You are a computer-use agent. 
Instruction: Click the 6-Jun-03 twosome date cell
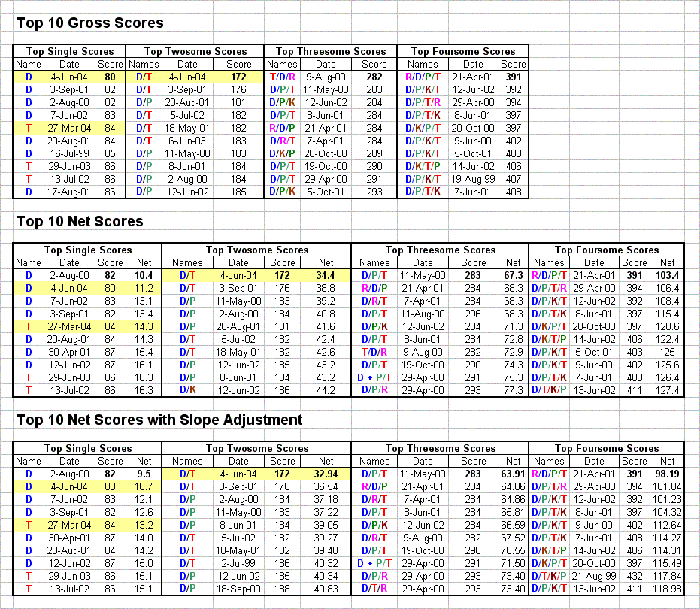pos(187,141)
